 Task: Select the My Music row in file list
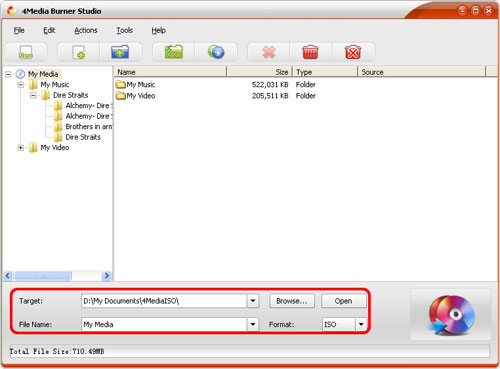(x=305, y=85)
